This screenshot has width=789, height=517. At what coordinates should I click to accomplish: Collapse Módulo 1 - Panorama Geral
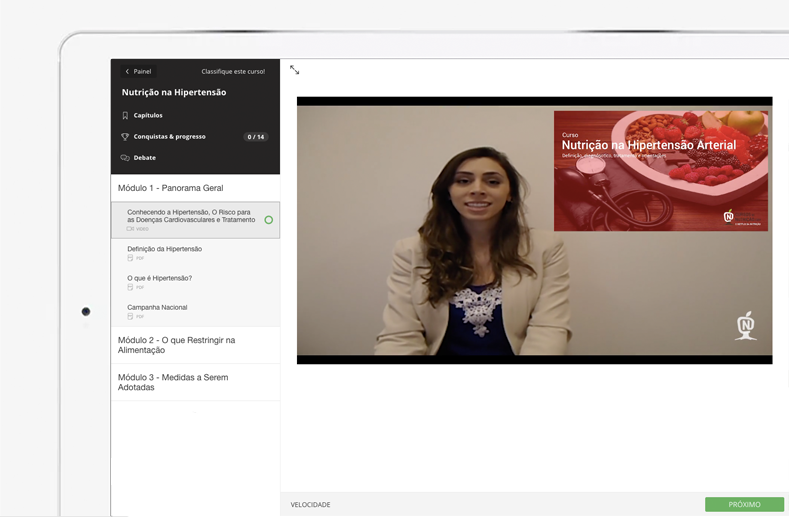[x=195, y=188]
